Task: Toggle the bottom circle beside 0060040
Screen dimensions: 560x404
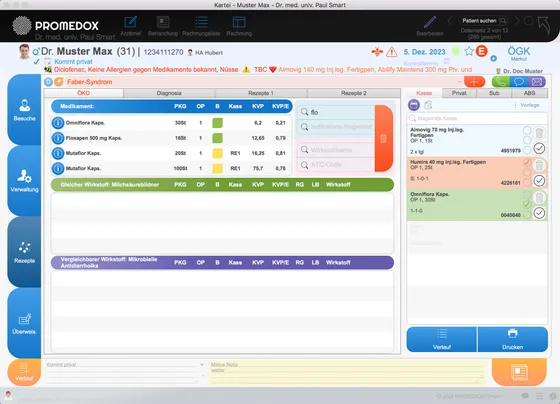Action: click(x=527, y=215)
